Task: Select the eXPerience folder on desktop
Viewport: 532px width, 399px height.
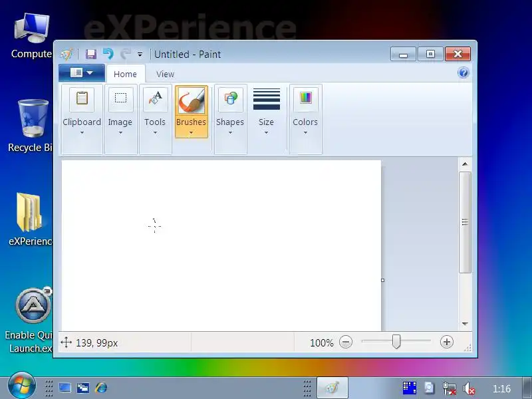Action: (x=31, y=219)
